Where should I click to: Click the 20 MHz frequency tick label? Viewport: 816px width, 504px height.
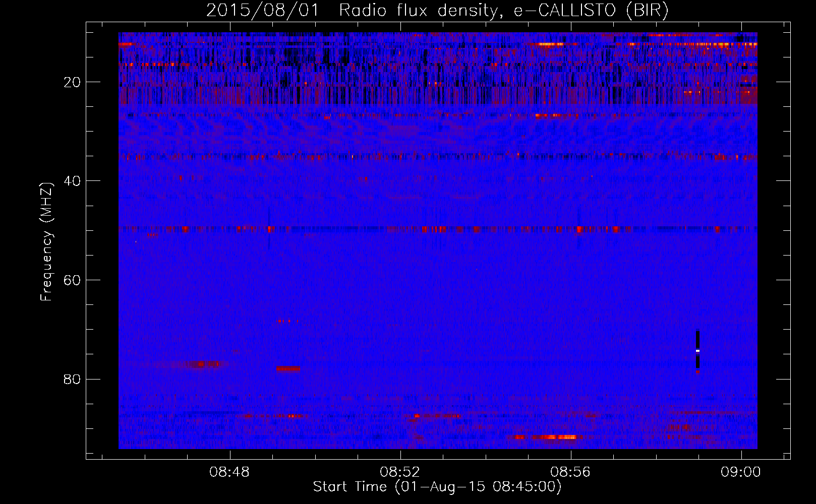tap(72, 82)
